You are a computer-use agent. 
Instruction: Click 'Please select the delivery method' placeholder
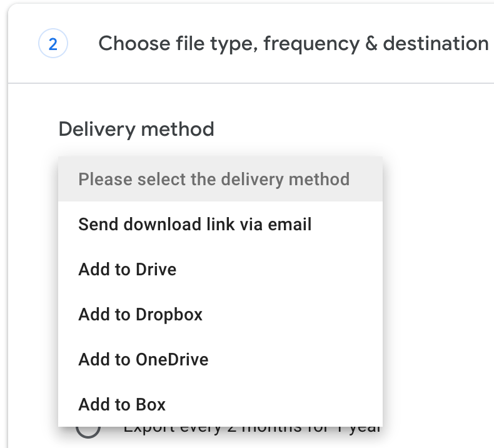[x=220, y=179]
